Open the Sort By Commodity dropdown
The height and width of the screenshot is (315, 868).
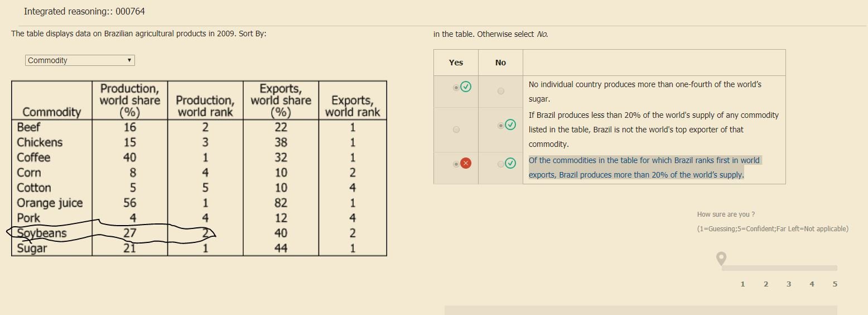click(x=79, y=60)
